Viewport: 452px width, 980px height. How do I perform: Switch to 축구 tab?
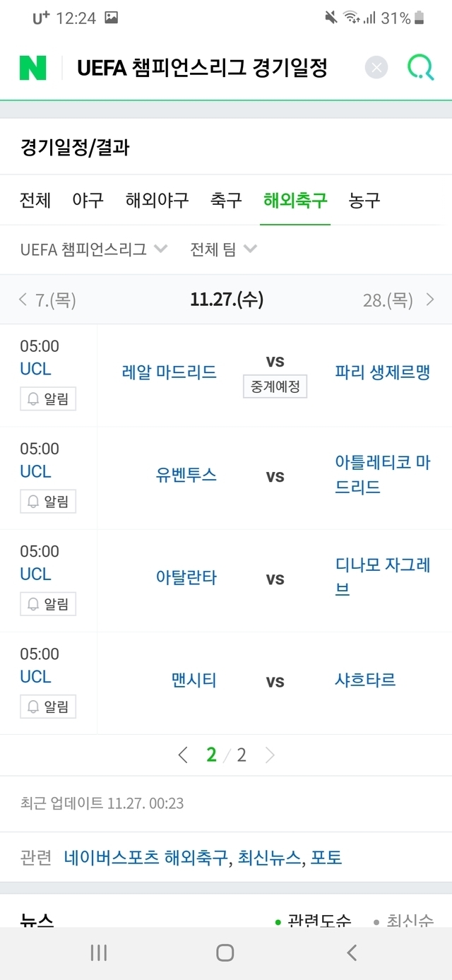click(x=226, y=200)
